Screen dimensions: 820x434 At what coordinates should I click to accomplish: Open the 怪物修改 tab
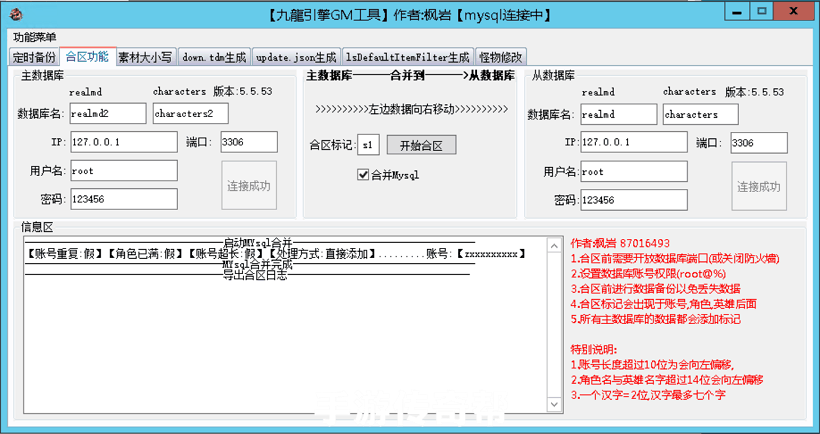tap(501, 56)
